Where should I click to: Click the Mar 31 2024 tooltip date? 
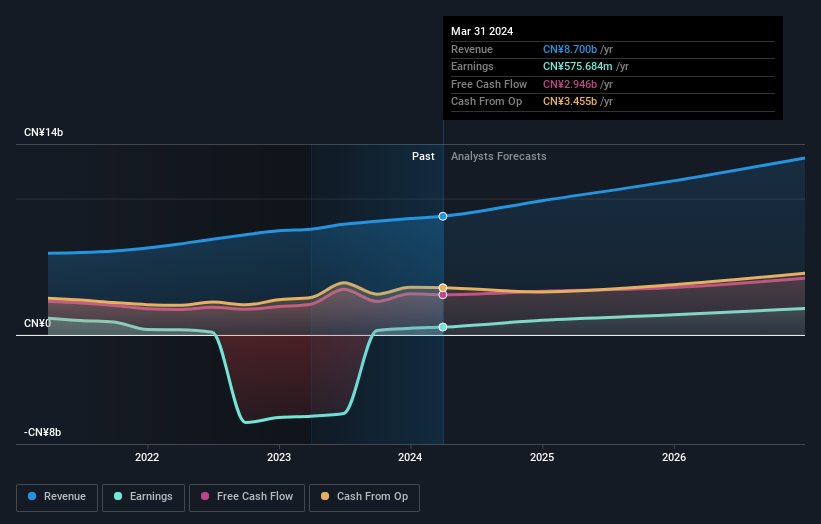coord(482,31)
